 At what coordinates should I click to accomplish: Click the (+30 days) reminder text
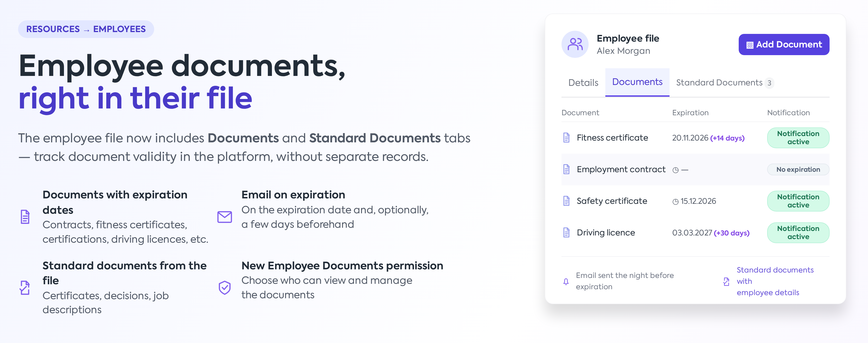[x=731, y=233]
